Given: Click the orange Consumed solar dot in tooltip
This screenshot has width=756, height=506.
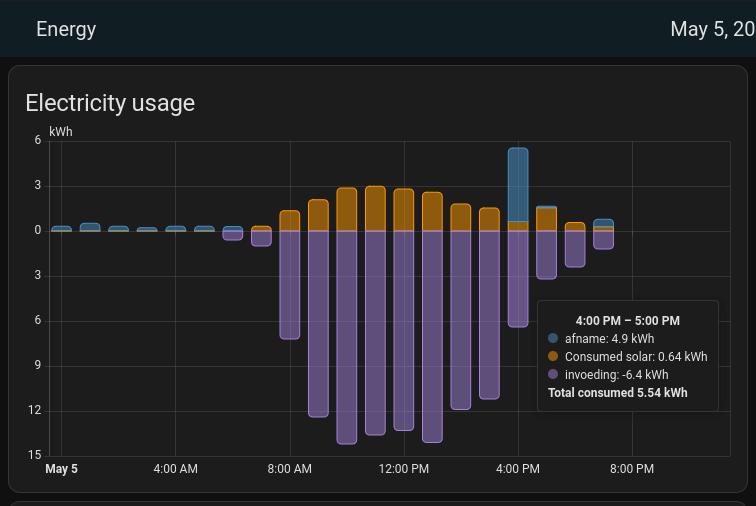Looking at the screenshot, I should tap(553, 356).
